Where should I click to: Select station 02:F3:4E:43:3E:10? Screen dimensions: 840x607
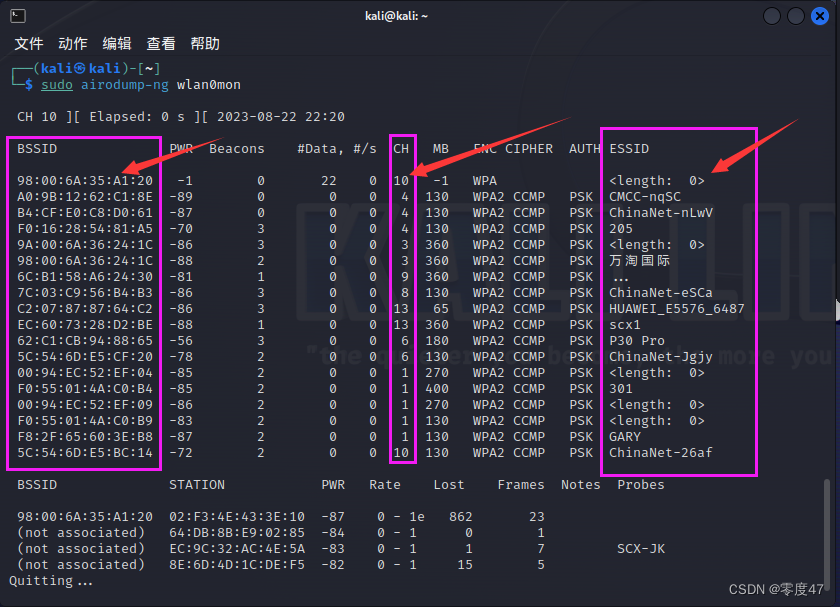tap(237, 516)
